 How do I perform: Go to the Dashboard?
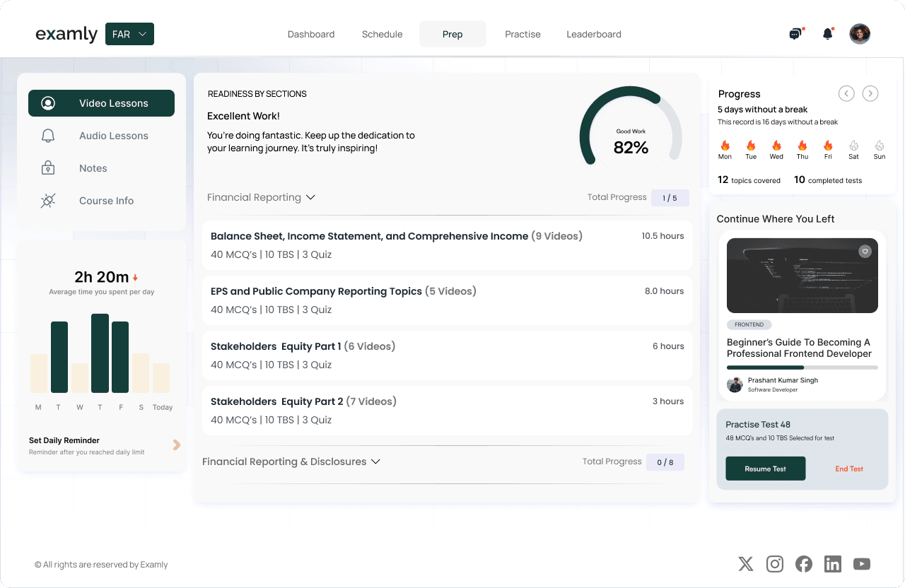[x=311, y=33]
